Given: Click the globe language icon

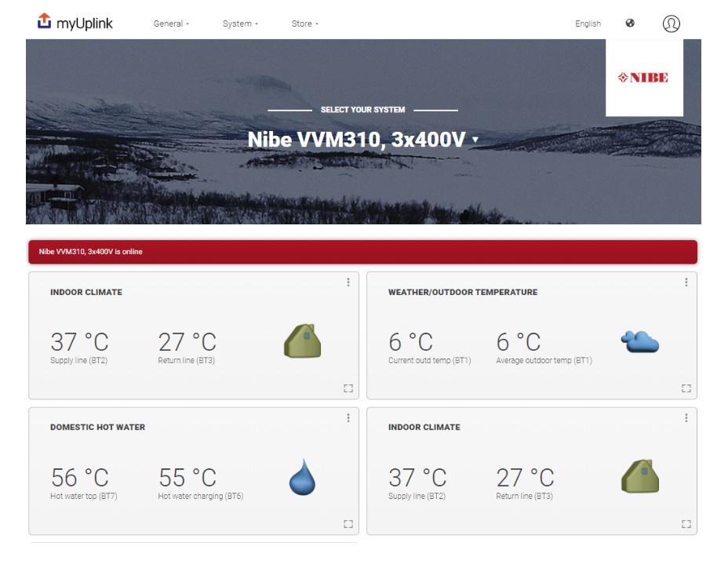Looking at the screenshot, I should click(630, 23).
